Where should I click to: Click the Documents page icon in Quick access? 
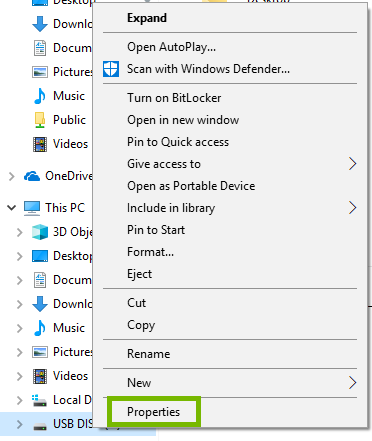40,48
